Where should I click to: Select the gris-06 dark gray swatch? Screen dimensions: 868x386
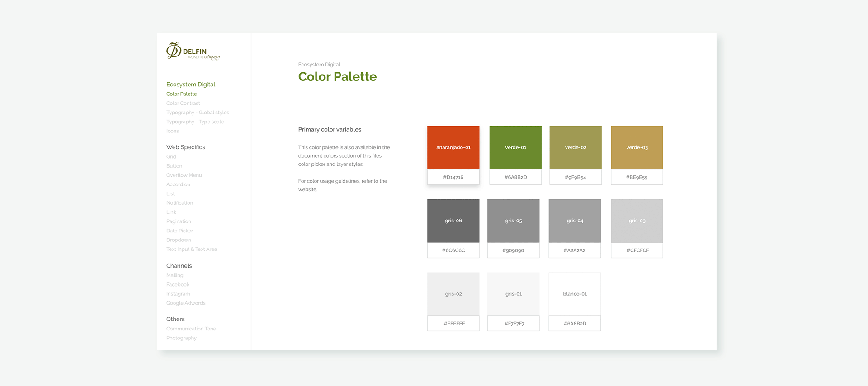pos(453,221)
